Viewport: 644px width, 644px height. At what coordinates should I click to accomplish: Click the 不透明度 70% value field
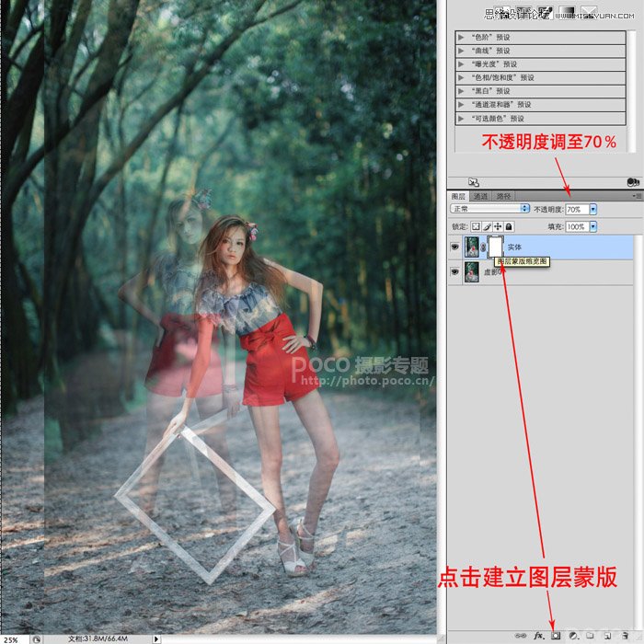[577, 210]
